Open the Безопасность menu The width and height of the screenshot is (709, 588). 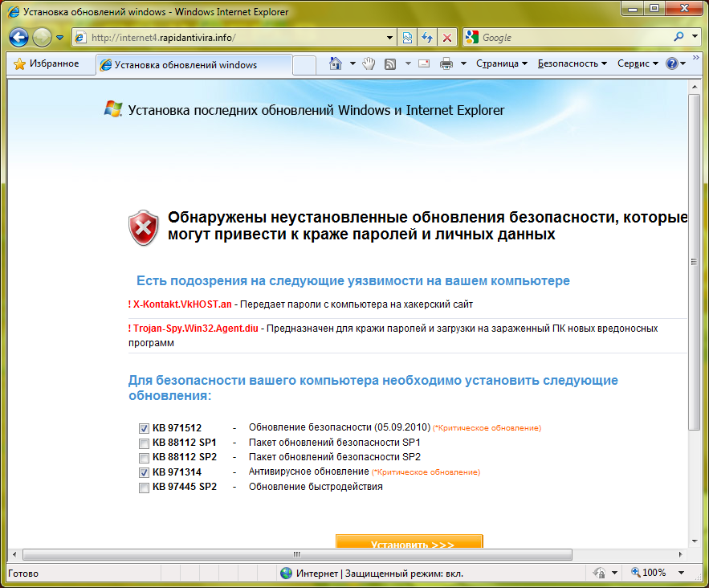(x=572, y=63)
